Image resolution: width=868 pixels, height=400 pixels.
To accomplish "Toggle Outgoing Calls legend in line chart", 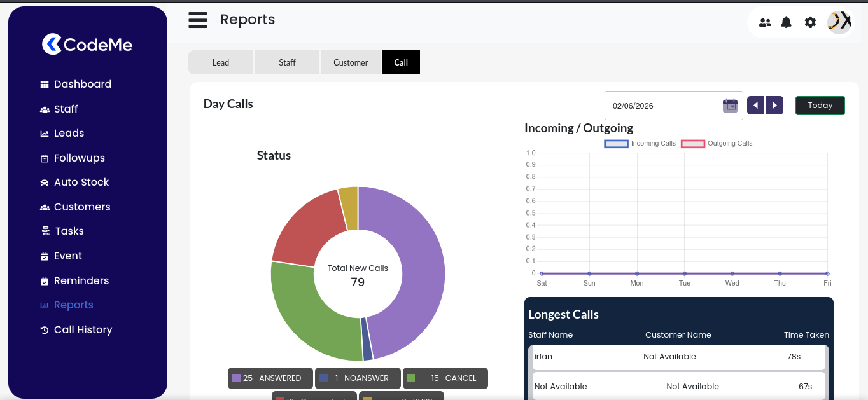I will (717, 144).
